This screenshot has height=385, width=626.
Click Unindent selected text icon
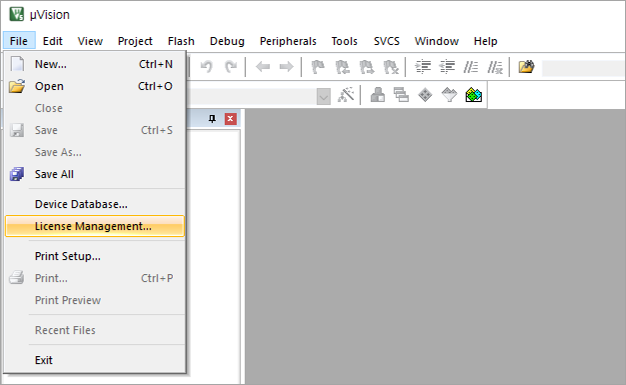click(x=447, y=67)
